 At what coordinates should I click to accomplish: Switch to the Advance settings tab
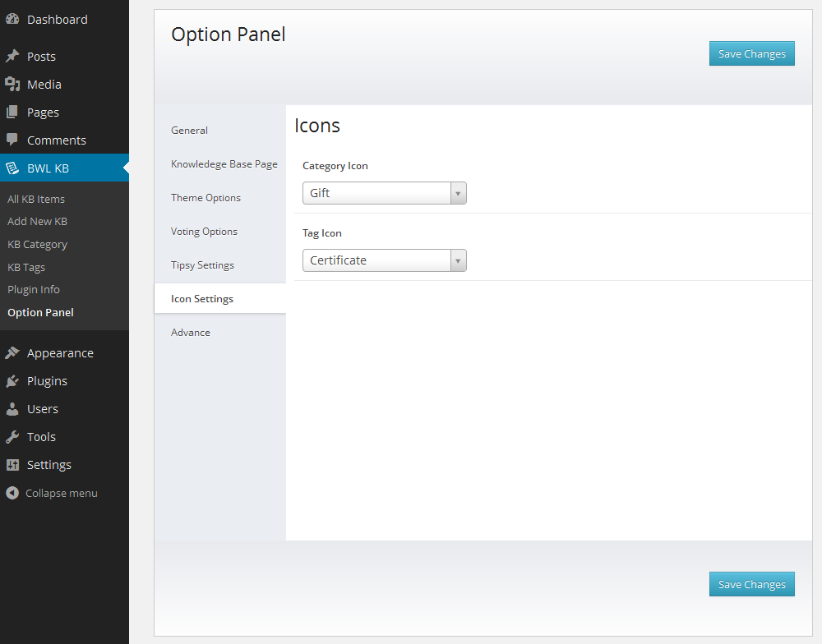coord(190,332)
